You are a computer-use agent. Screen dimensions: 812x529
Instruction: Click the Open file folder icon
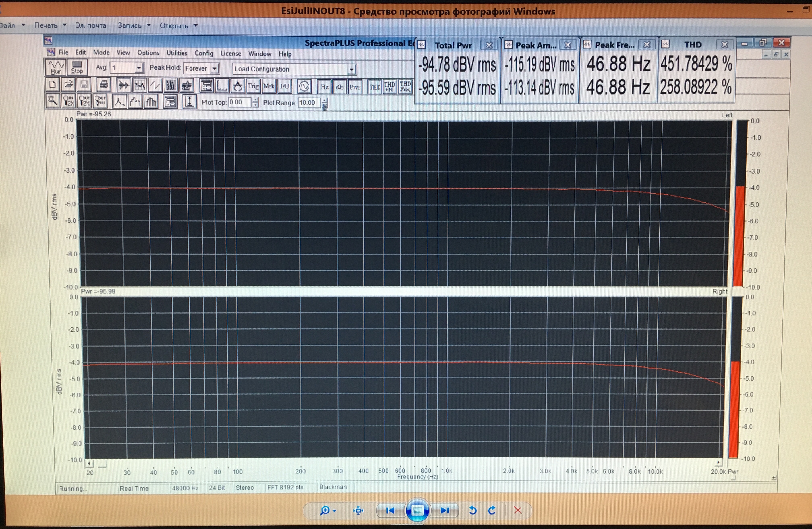69,85
